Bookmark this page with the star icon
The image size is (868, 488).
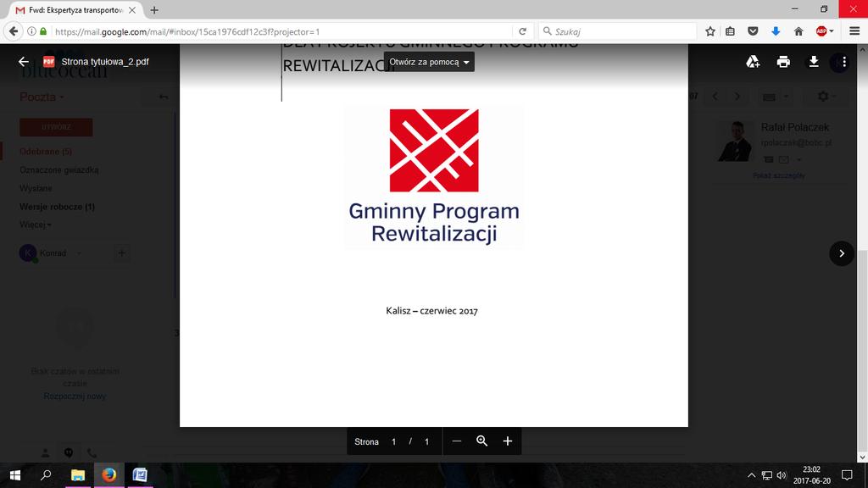(710, 31)
